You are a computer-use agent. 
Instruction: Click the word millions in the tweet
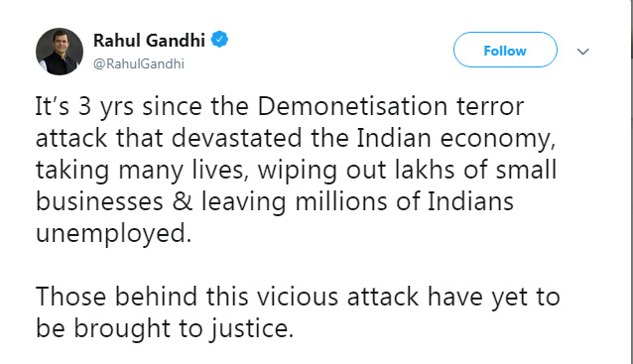[x=342, y=201]
